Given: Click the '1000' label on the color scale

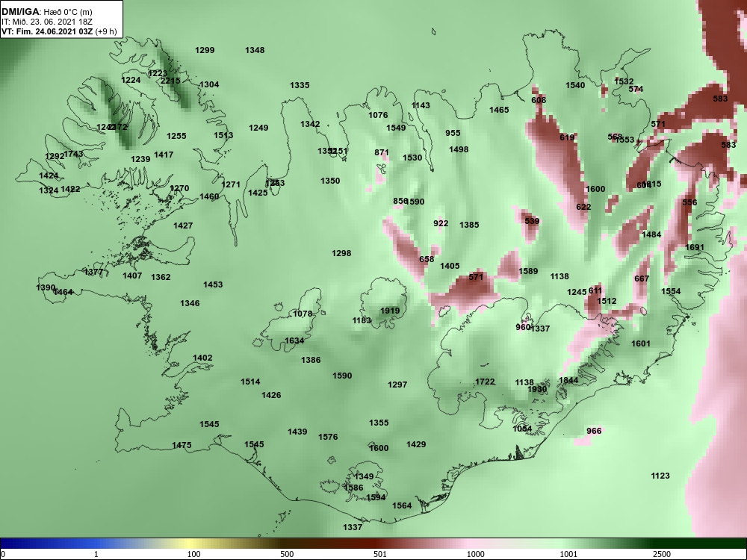Looking at the screenshot, I should click(x=475, y=554).
